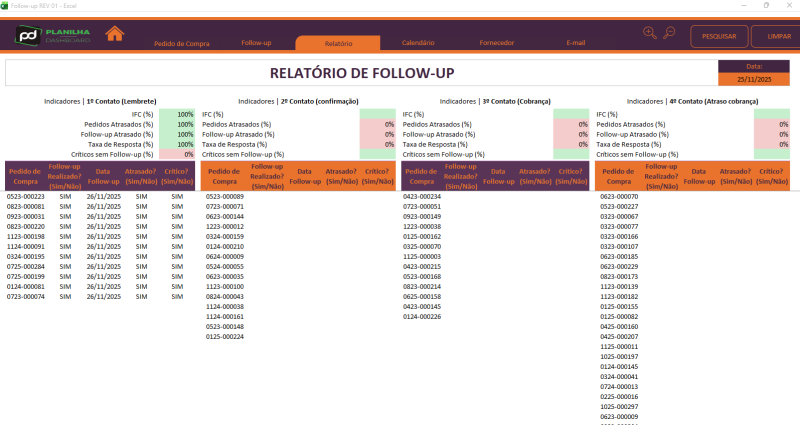Click the zoom out magnifier icon
The width and height of the screenshot is (800, 425).
[x=669, y=33]
